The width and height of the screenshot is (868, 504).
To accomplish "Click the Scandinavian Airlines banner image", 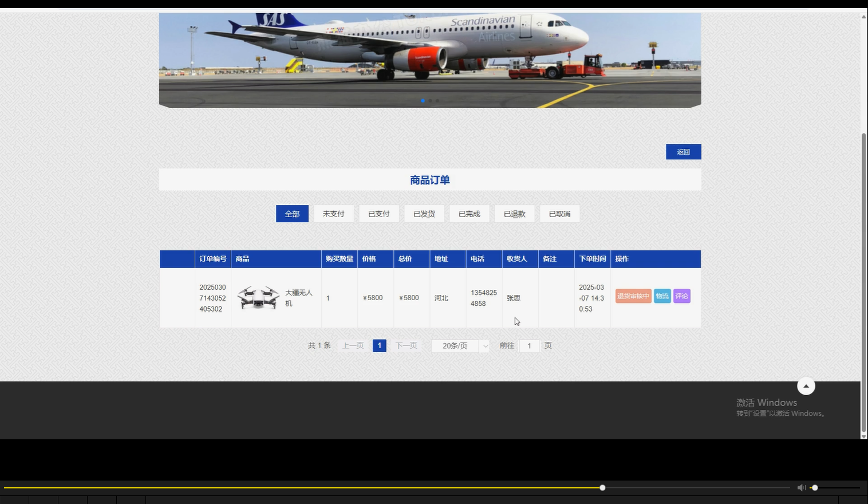I will [430, 60].
